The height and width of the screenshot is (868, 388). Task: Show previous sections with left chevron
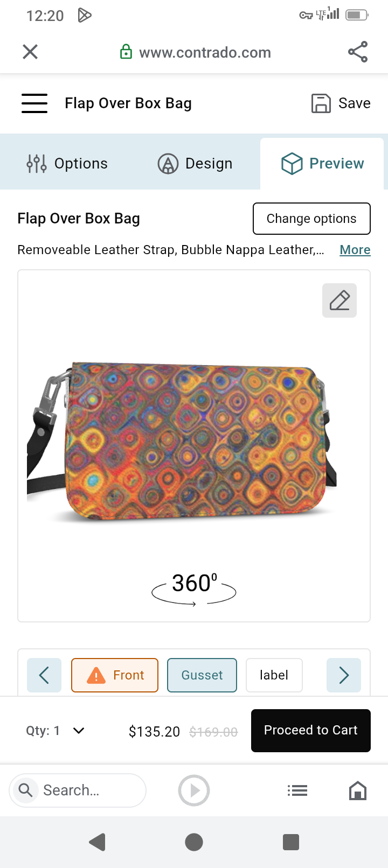click(44, 675)
